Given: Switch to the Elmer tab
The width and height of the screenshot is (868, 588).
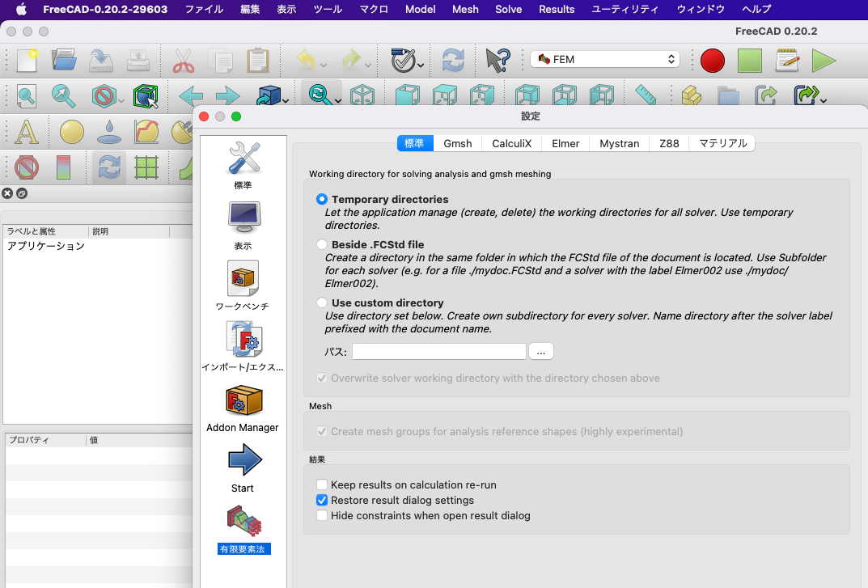Looking at the screenshot, I should point(565,143).
